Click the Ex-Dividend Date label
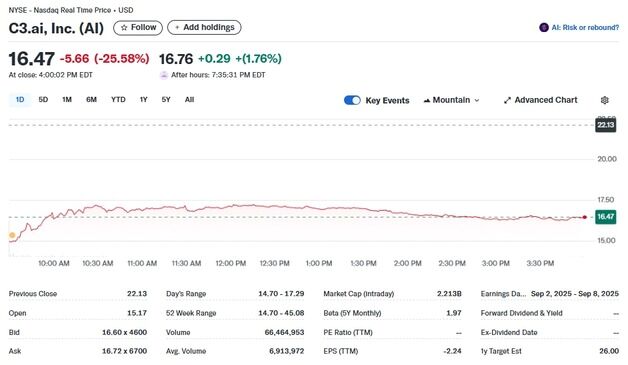Viewport: 628px width, 365px height. click(509, 332)
